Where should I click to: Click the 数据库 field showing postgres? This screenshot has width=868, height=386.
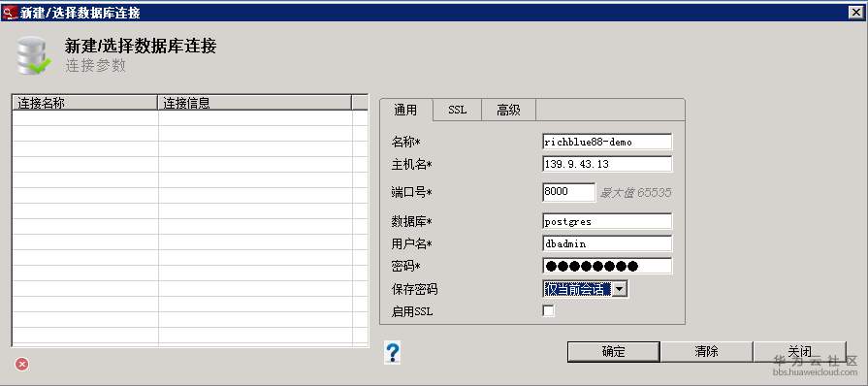(x=607, y=221)
